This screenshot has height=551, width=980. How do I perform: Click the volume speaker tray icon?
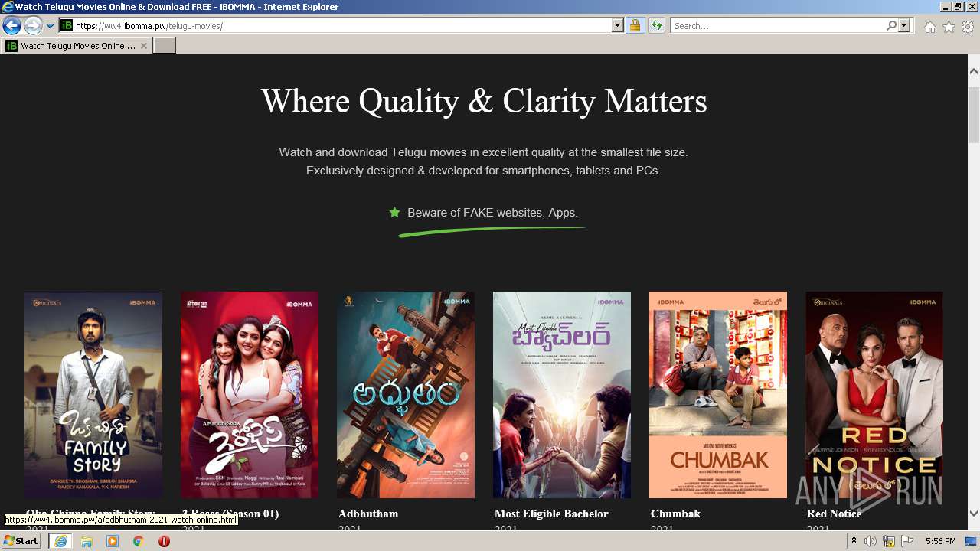pos(871,541)
